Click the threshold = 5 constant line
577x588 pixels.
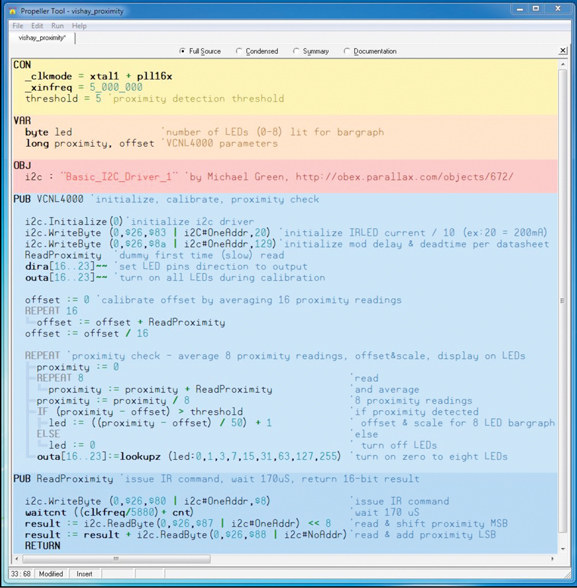point(63,99)
